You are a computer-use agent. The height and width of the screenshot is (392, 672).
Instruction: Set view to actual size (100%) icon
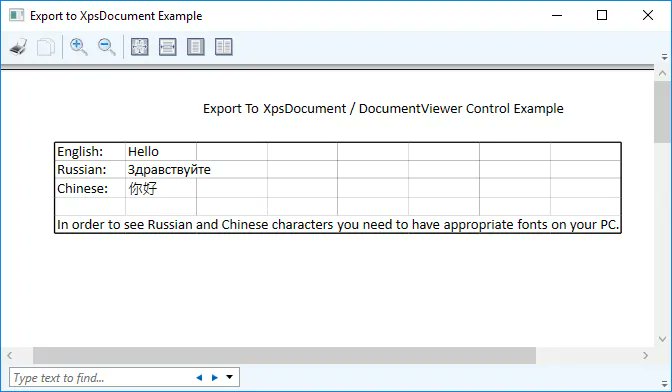(140, 47)
